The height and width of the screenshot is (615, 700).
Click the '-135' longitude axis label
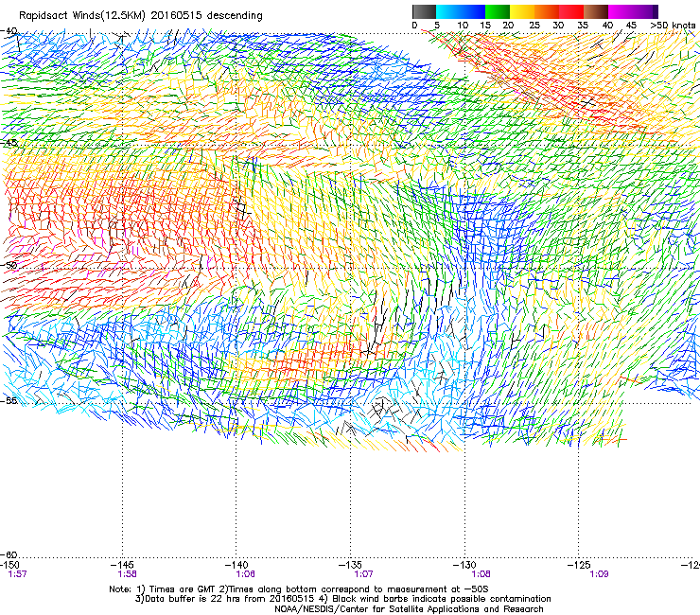point(350,565)
